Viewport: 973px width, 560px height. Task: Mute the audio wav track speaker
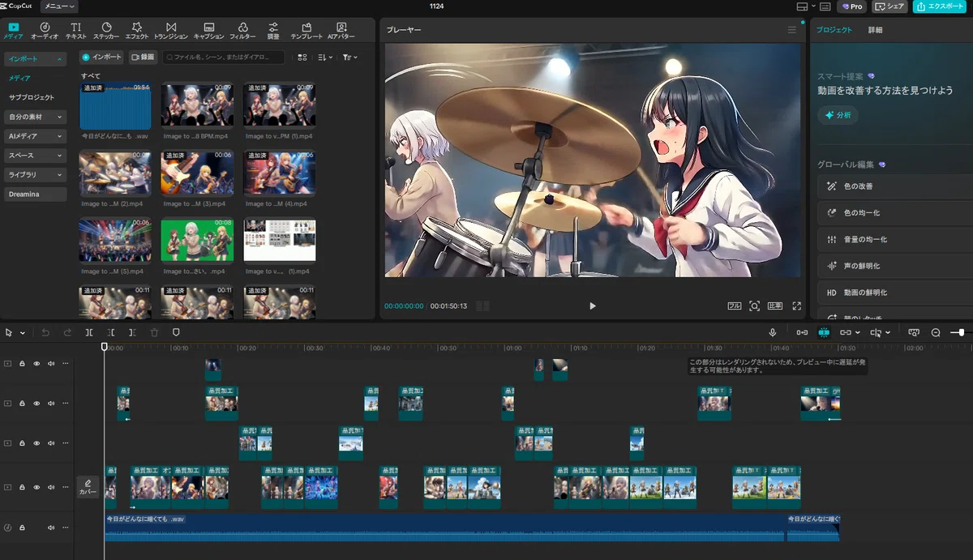[50, 528]
